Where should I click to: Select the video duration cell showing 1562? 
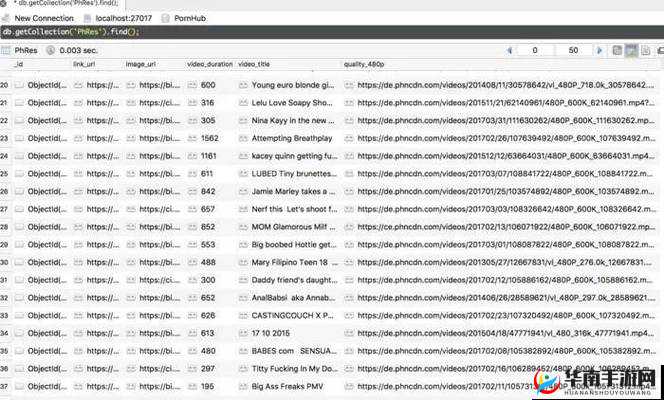coord(209,138)
